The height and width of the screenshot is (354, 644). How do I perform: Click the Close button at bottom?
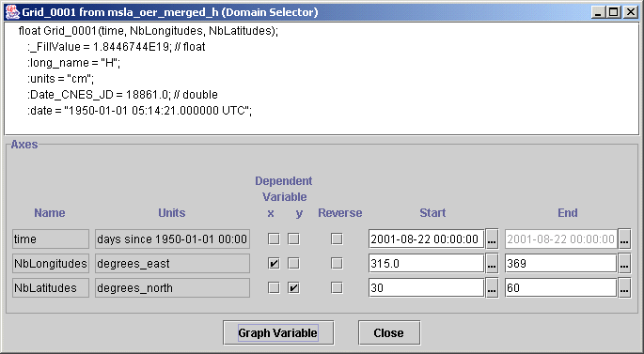pos(389,332)
